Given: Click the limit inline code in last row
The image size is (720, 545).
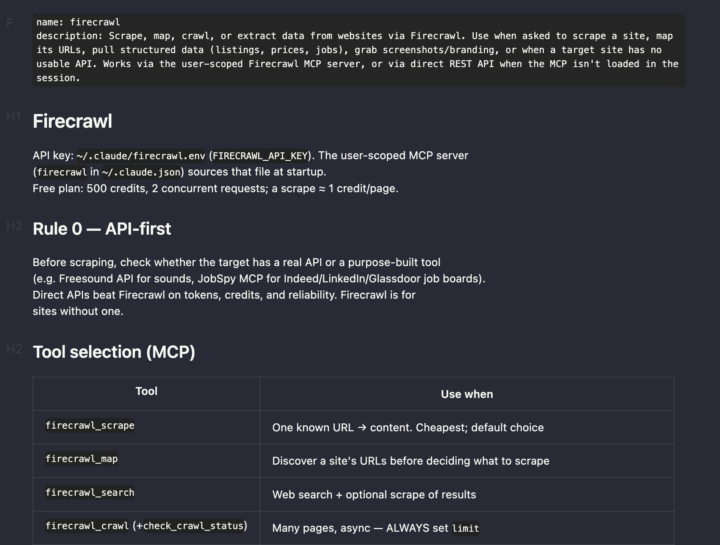Looking at the screenshot, I should [x=466, y=528].
